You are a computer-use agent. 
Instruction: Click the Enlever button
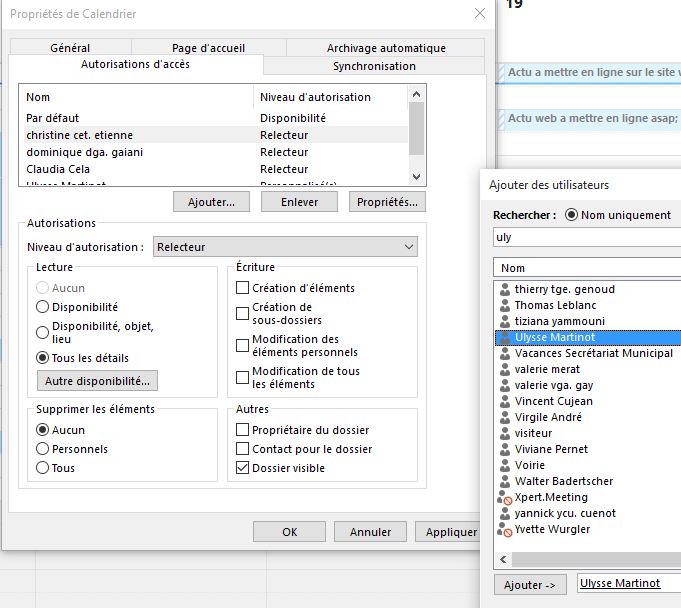(299, 202)
